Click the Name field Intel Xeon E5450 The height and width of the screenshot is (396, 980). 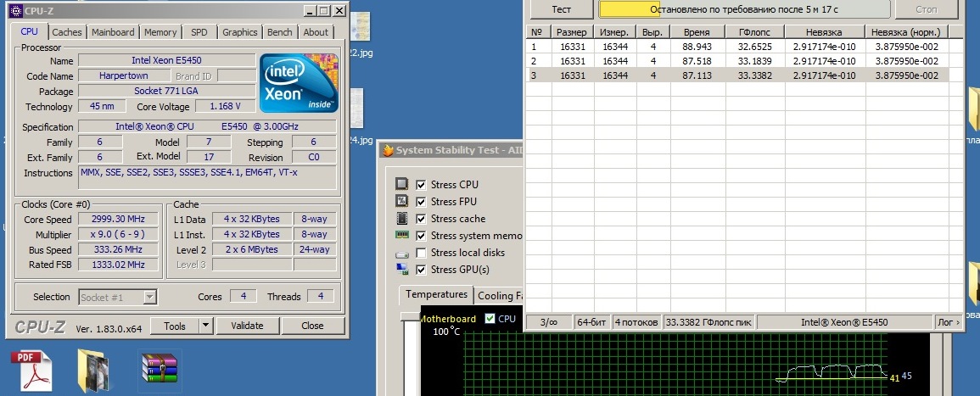pyautogui.click(x=167, y=60)
